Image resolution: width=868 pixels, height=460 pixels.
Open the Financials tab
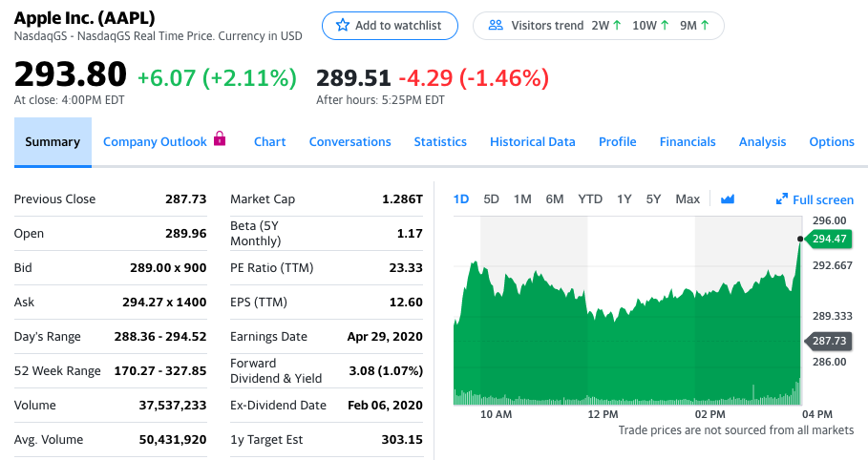coord(688,142)
